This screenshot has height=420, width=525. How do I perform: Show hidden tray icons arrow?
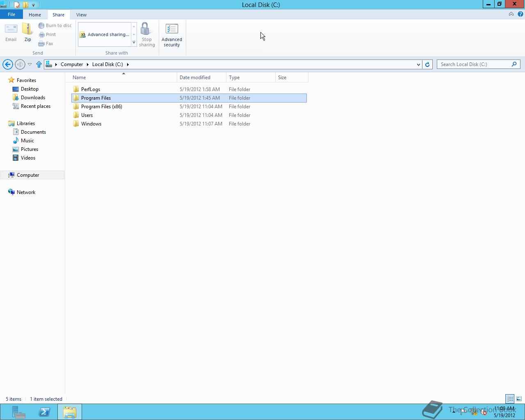click(x=454, y=412)
